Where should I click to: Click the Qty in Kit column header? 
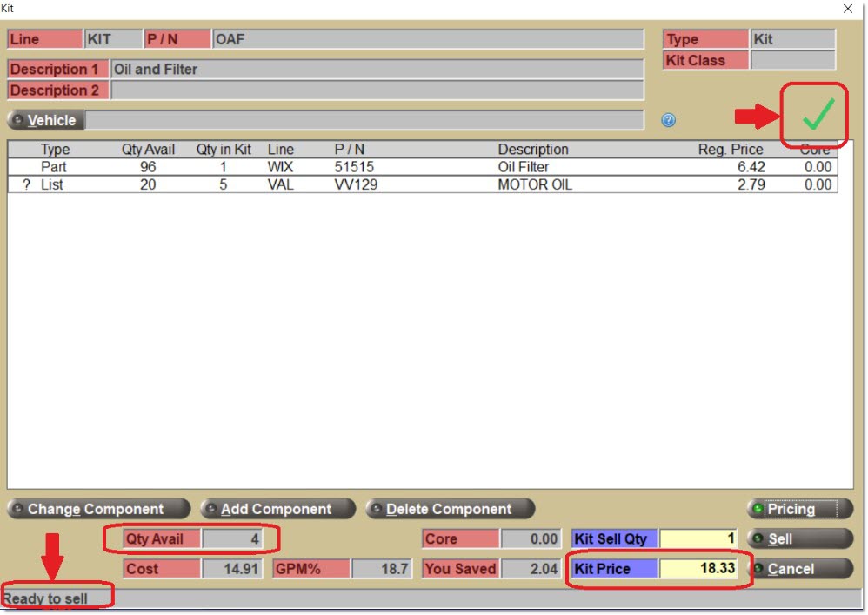tap(224, 150)
